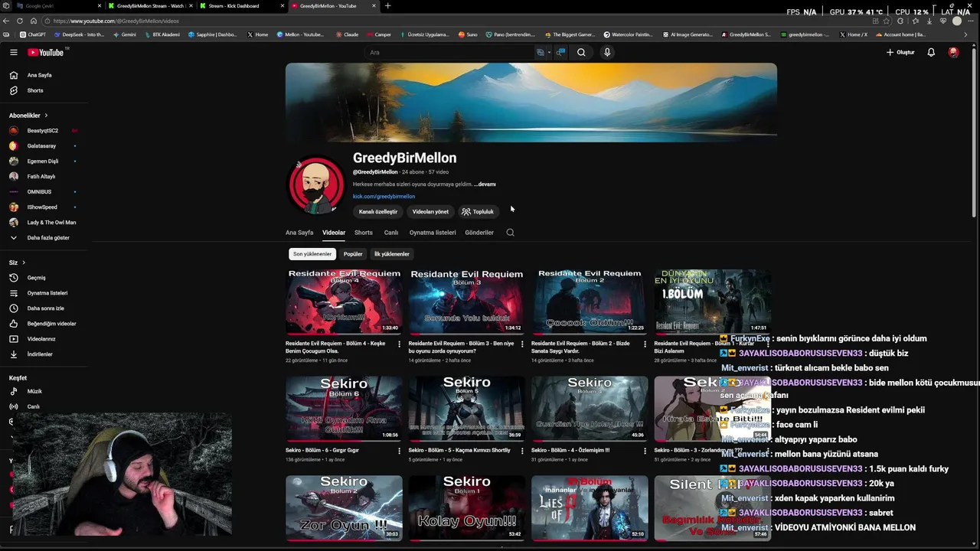Switch to the Gönderiler tab

click(479, 233)
